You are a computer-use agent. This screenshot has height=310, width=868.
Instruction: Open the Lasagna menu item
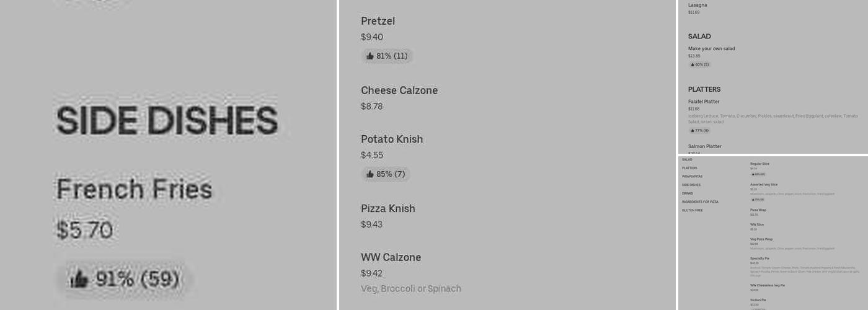[697, 5]
